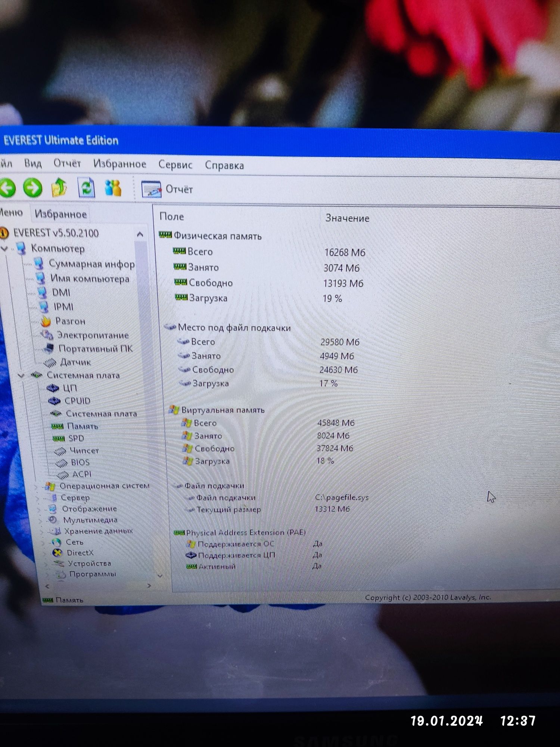Click the tree panel scroll down arrow
Screen dimensions: 560x747
160,576
